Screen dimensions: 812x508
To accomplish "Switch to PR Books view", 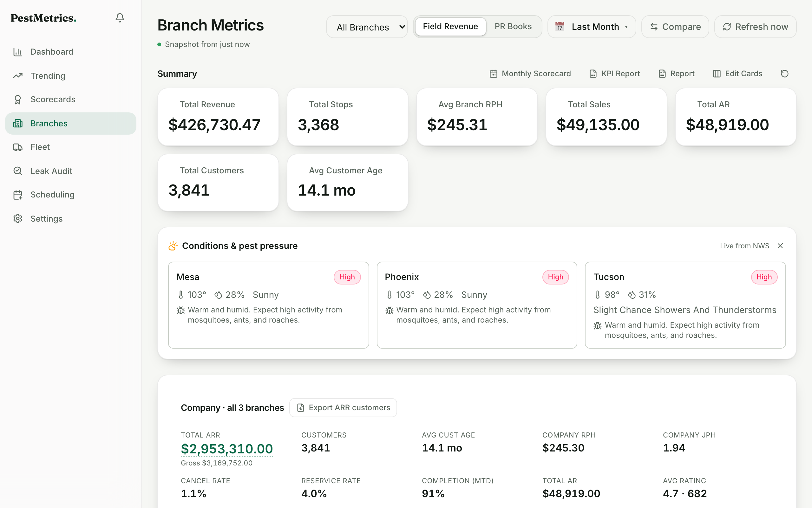I will pyautogui.click(x=513, y=27).
